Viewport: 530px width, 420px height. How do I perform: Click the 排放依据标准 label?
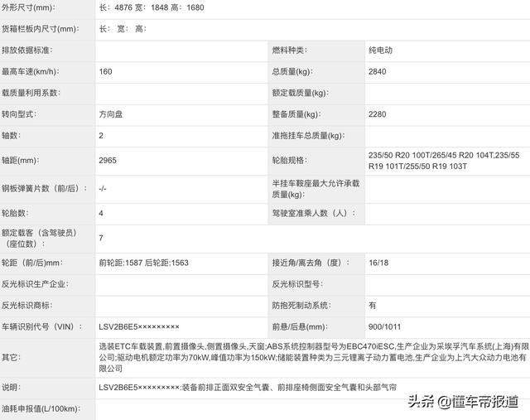27,50
